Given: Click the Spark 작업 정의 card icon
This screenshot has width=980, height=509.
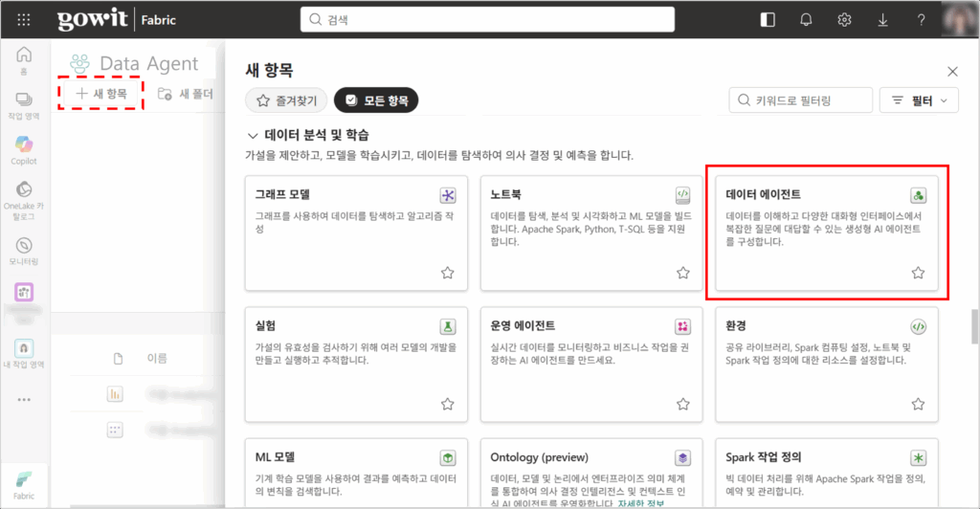Looking at the screenshot, I should click(x=918, y=457).
